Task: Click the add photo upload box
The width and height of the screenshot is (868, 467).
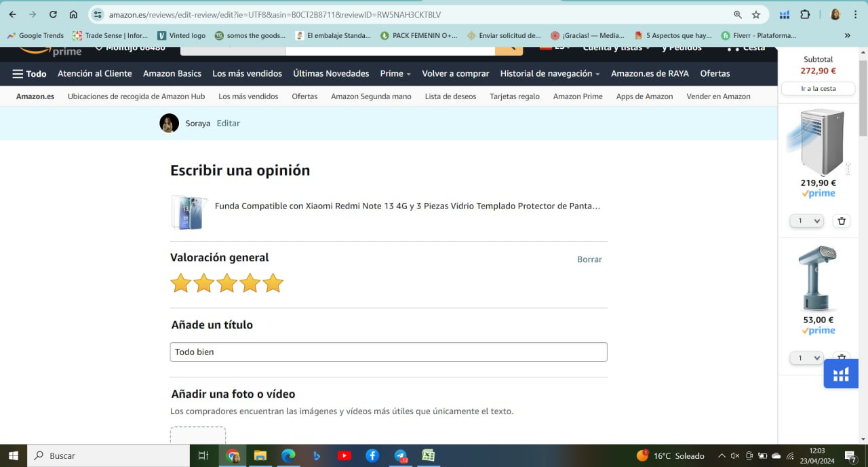Action: pyautogui.click(x=197, y=436)
